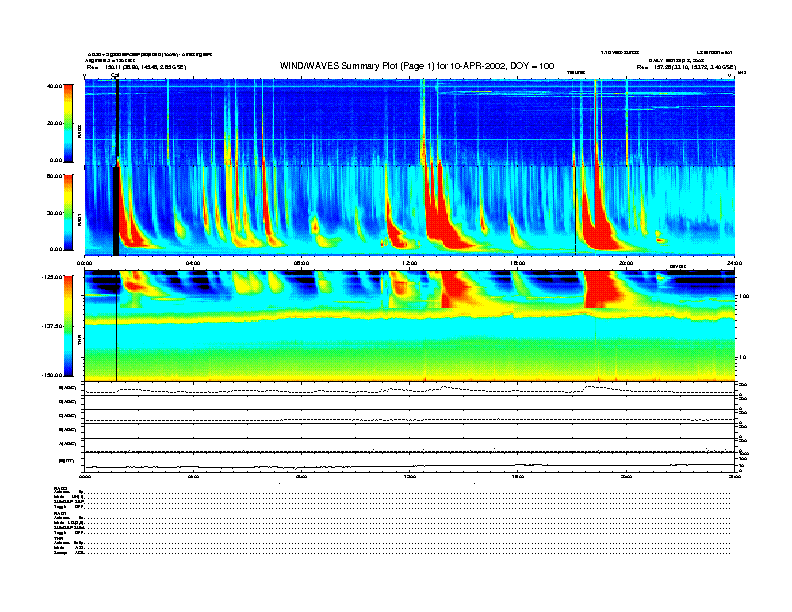Click the 40.00 label on RAD2 scale
This screenshot has width=792, height=612.
[54, 86]
